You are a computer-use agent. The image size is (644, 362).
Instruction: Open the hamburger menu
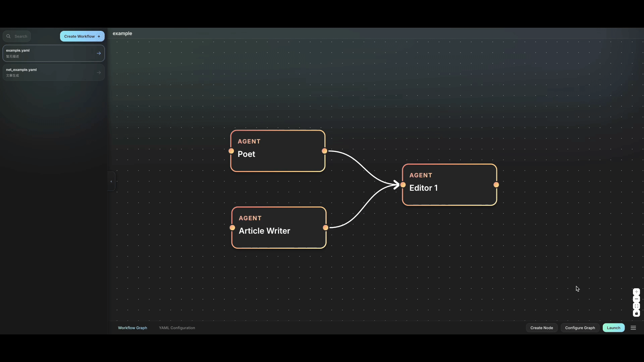click(x=633, y=328)
